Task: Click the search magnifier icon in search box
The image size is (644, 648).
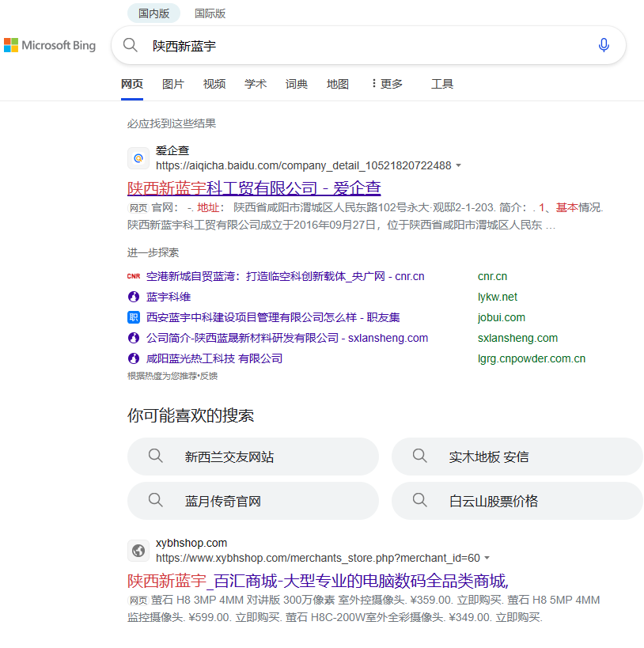Action: pyautogui.click(x=131, y=45)
